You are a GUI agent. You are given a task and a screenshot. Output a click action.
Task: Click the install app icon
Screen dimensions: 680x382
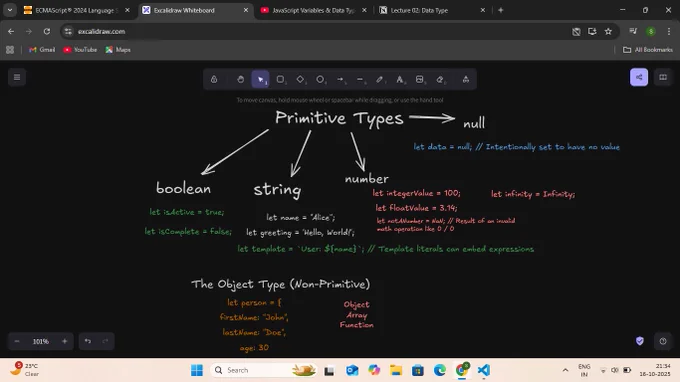tap(592, 31)
